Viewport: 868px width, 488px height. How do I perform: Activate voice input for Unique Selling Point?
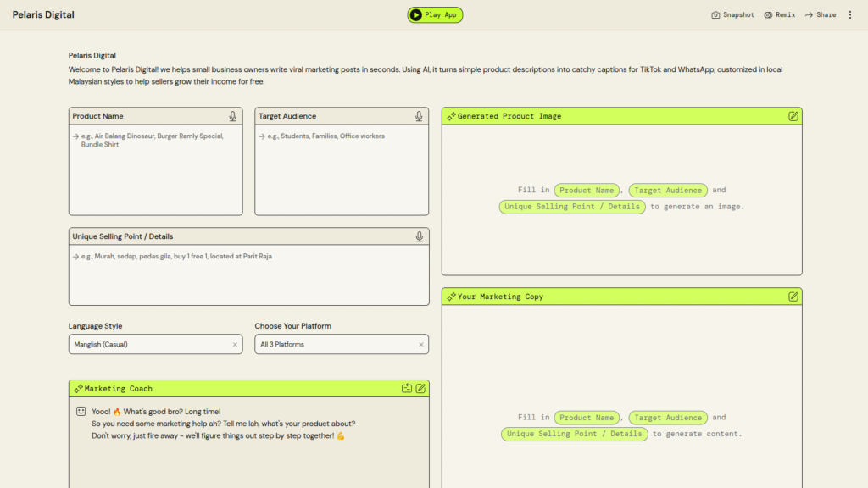point(419,237)
